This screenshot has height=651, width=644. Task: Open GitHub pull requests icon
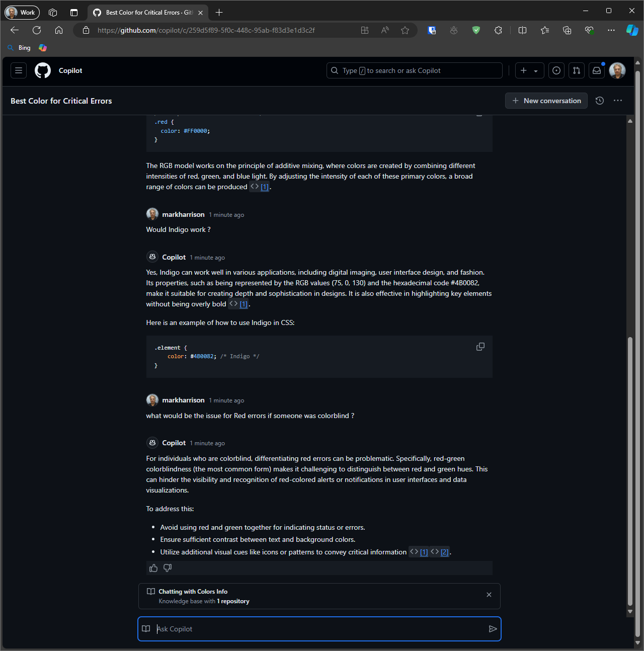577,70
